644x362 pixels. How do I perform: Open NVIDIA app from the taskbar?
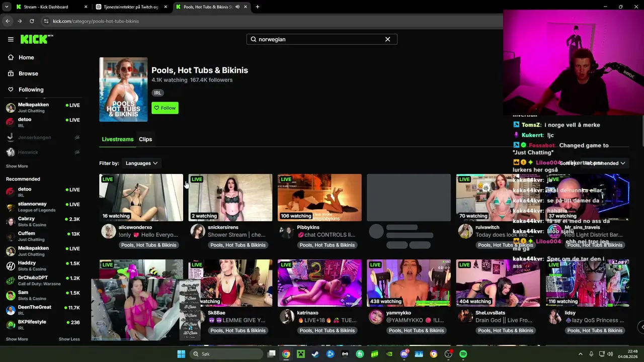(389, 354)
